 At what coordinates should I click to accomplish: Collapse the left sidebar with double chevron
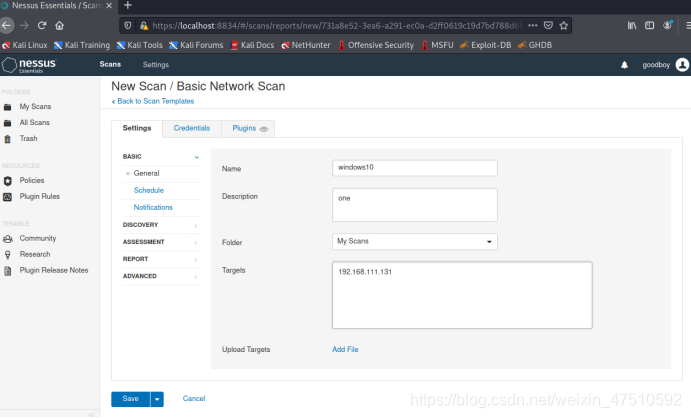point(92,414)
